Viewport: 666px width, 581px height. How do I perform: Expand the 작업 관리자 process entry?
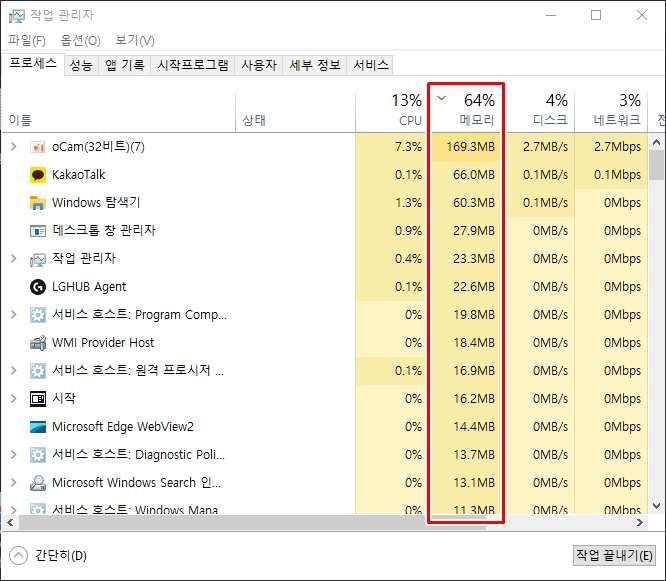tap(13, 259)
